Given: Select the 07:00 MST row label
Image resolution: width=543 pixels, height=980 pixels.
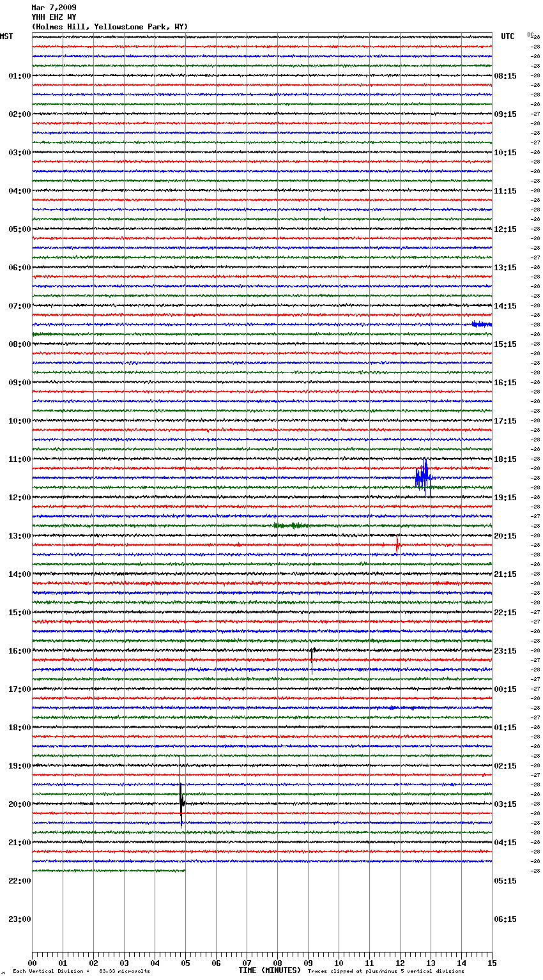Looking at the screenshot, I should tap(20, 306).
